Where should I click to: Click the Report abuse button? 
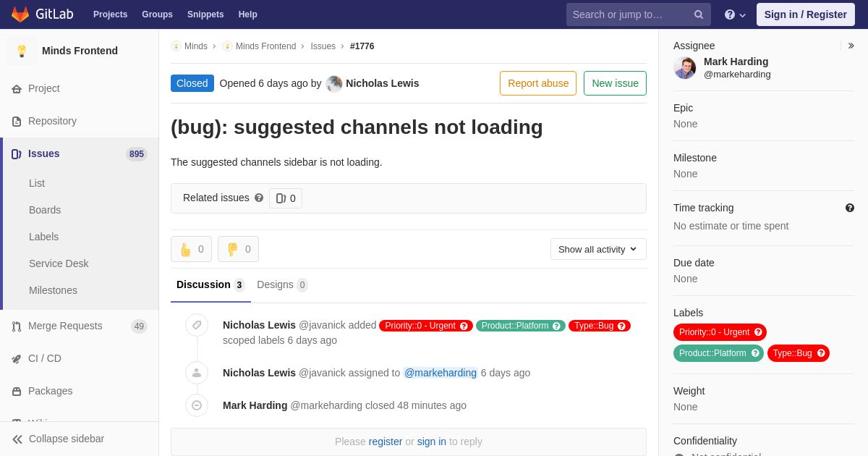tap(538, 83)
